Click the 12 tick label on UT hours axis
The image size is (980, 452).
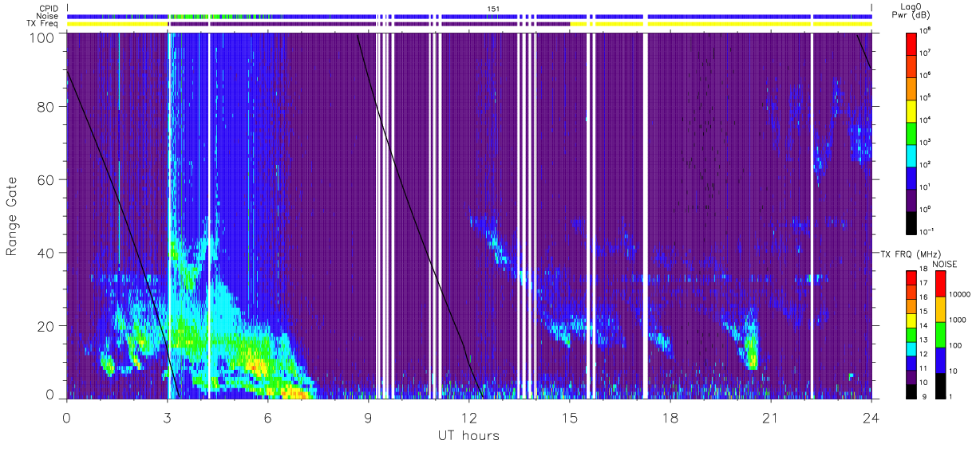tap(469, 417)
